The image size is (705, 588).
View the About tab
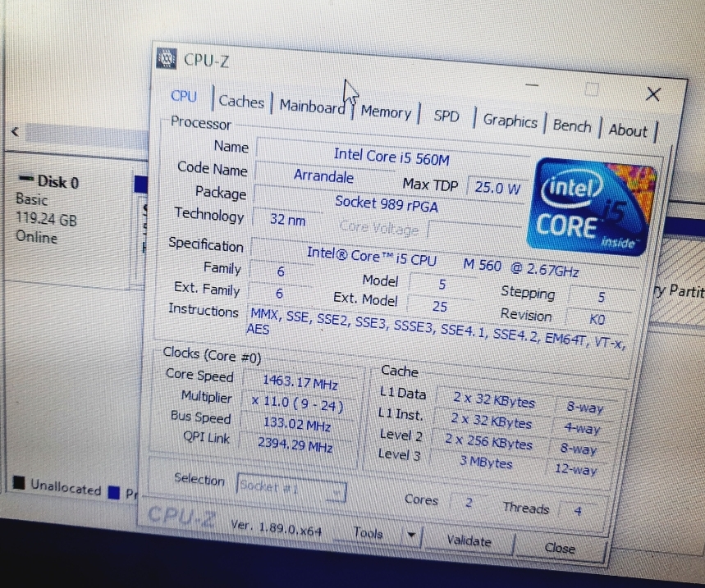(x=628, y=130)
